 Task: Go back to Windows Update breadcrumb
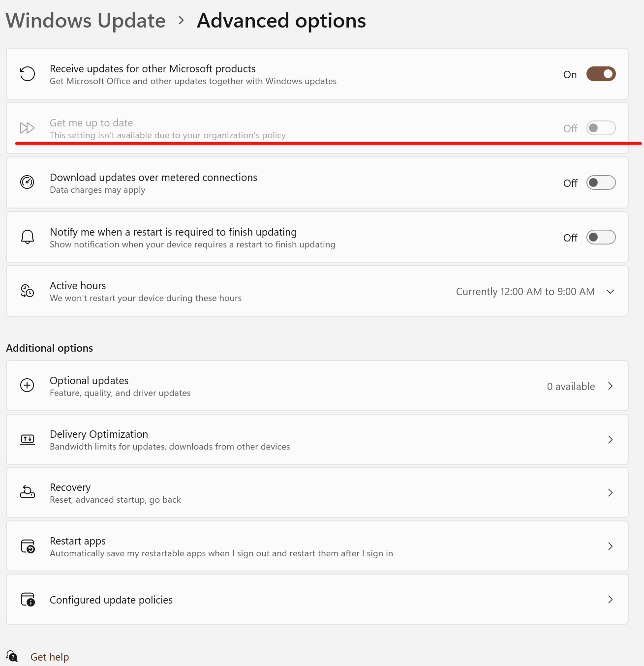point(86,21)
